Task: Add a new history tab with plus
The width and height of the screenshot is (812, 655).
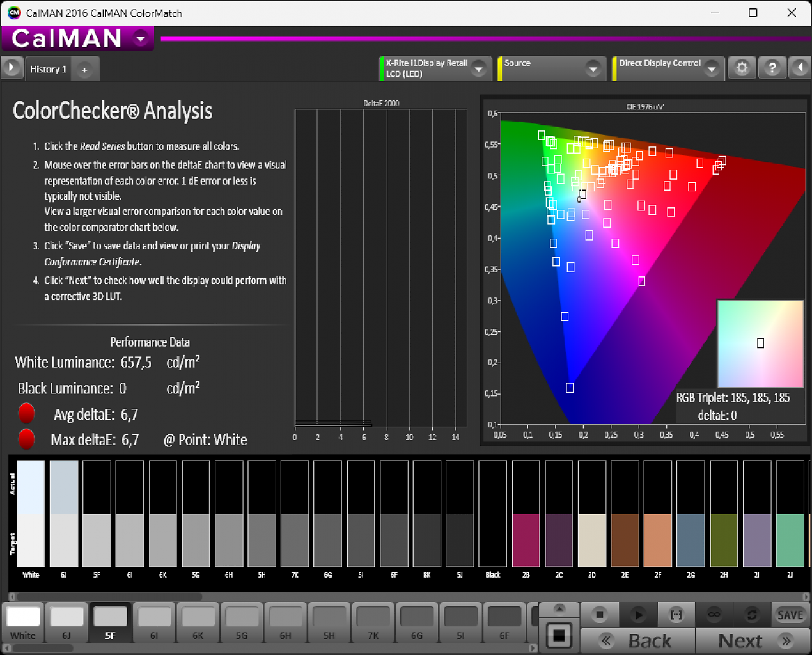Action: [x=84, y=70]
